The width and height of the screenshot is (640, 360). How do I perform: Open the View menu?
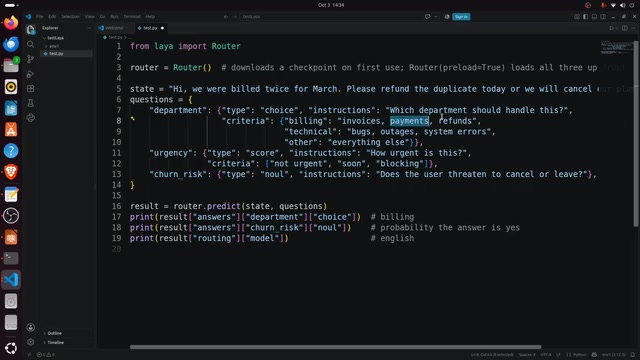[89, 17]
